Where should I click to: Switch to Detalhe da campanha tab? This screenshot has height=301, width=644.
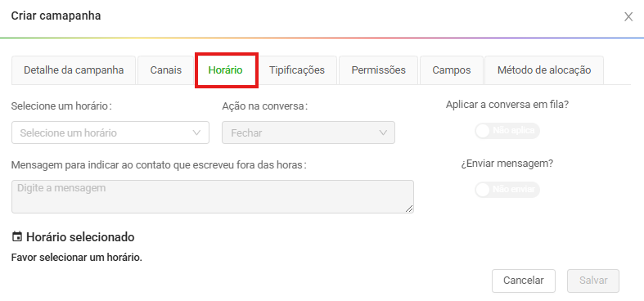(x=74, y=70)
